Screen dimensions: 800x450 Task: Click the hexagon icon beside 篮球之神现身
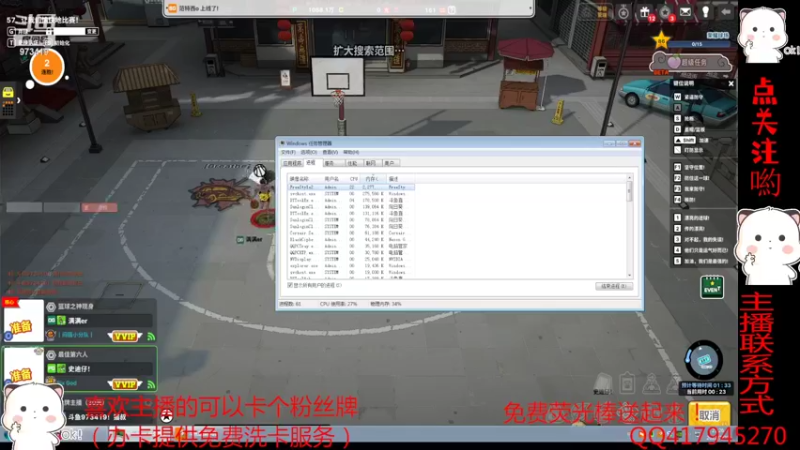pos(51,307)
